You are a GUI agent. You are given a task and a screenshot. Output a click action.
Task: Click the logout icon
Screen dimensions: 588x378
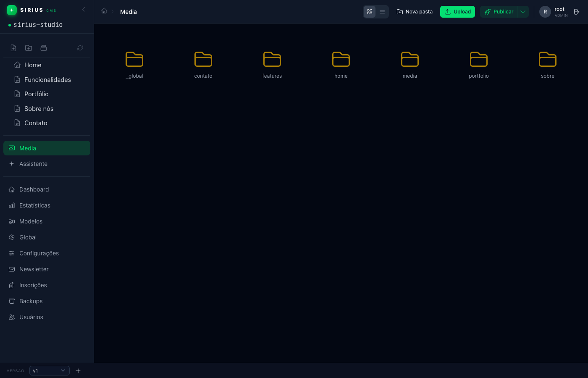577,12
